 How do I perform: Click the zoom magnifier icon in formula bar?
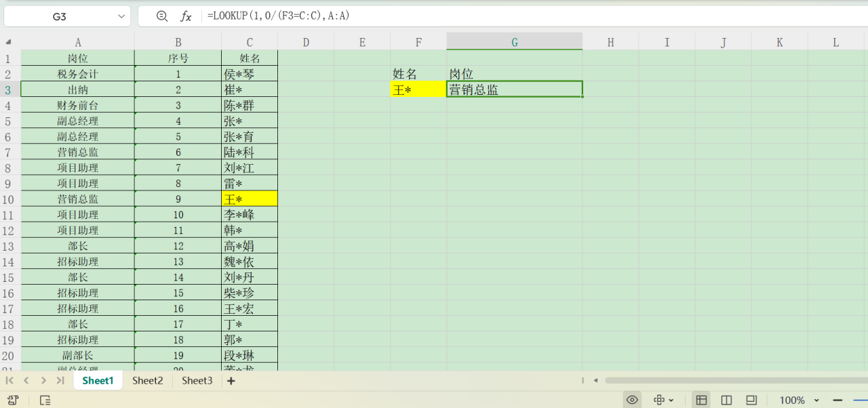point(161,16)
